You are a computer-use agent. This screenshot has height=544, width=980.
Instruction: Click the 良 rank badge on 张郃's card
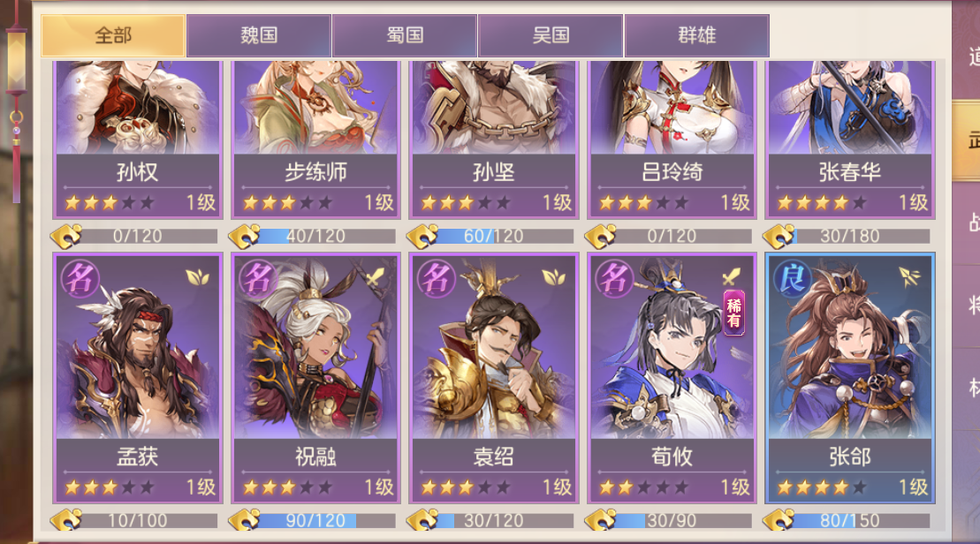(x=792, y=278)
